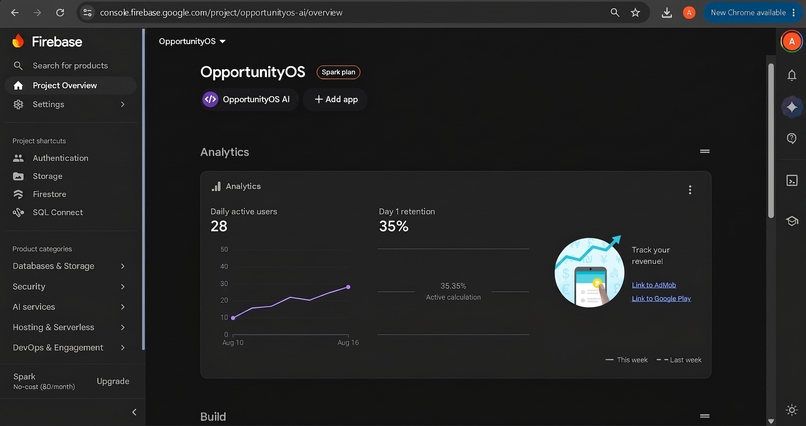The image size is (806, 426).
Task: Expand Databases & Storage category
Action: click(69, 266)
